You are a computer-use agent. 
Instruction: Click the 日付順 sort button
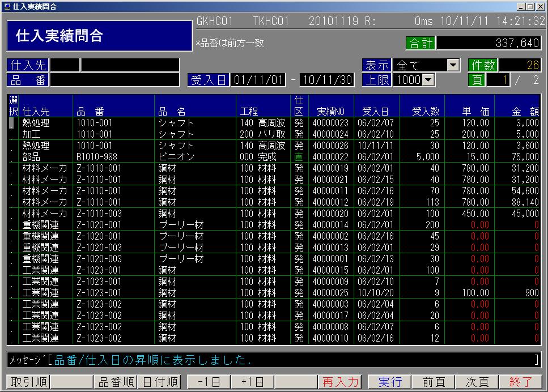click(159, 381)
